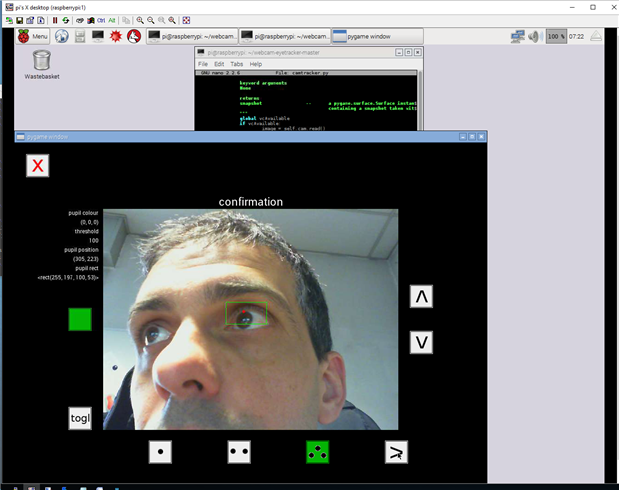This screenshot has height=490, width=619.
Task: Click the next arrow button in pygame
Action: point(396,452)
